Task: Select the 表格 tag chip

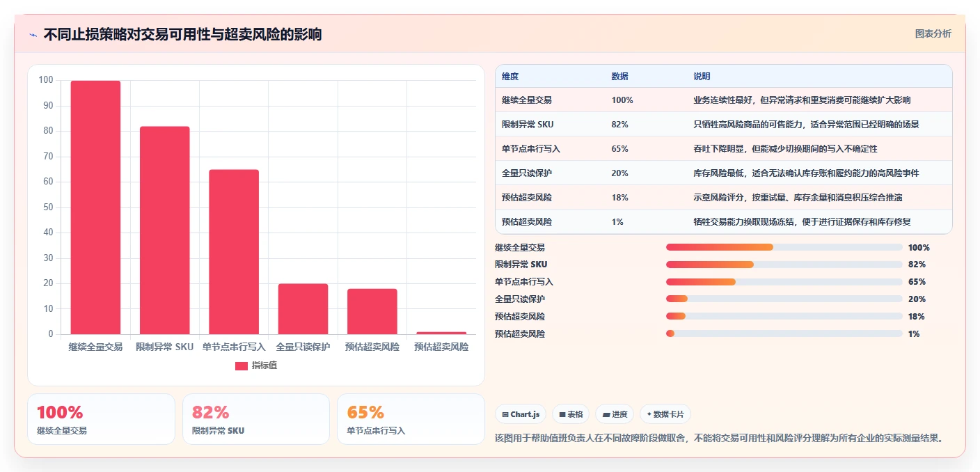Action: click(x=571, y=414)
